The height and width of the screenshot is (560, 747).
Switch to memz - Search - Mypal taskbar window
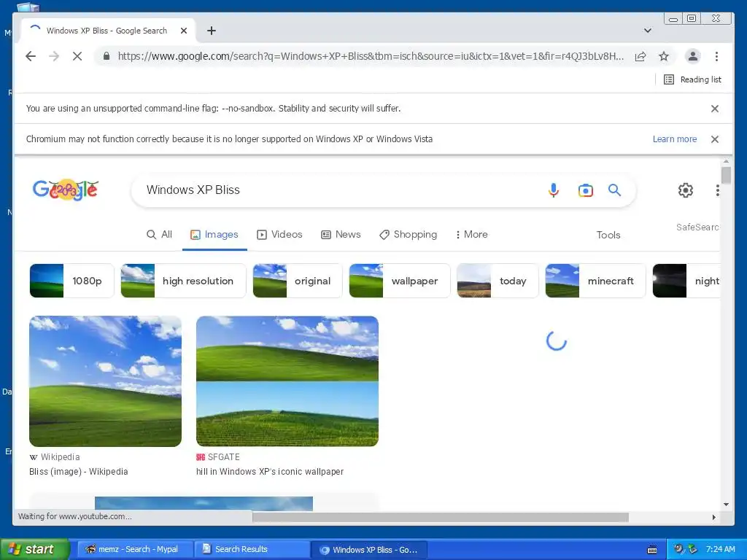(x=134, y=550)
